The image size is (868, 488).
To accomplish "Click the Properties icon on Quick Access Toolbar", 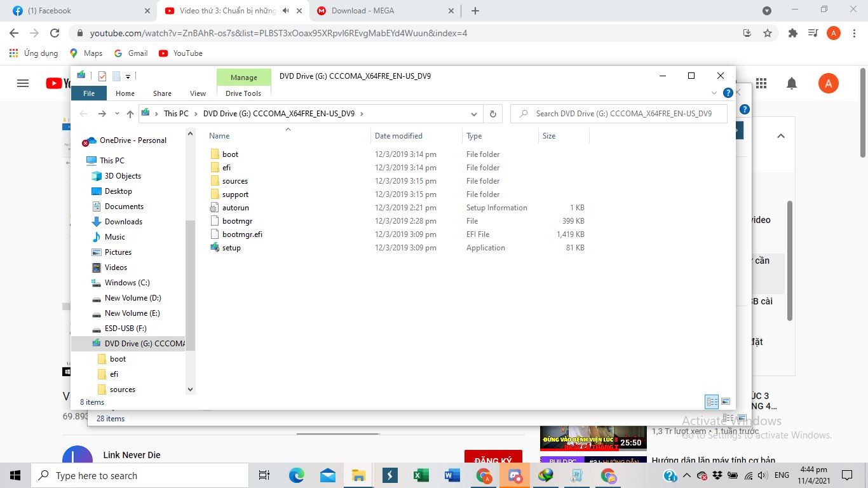I will pos(102,76).
